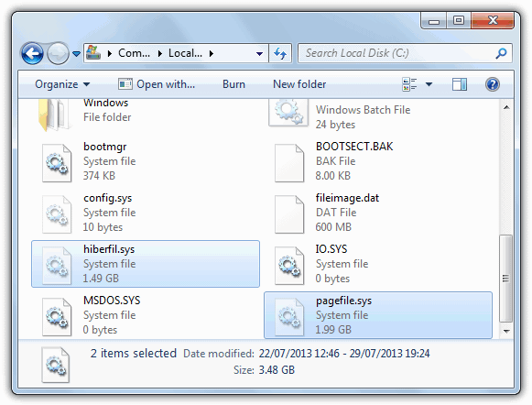Select the bootmgr file icon
This screenshot has height=405, width=532.
(x=57, y=163)
